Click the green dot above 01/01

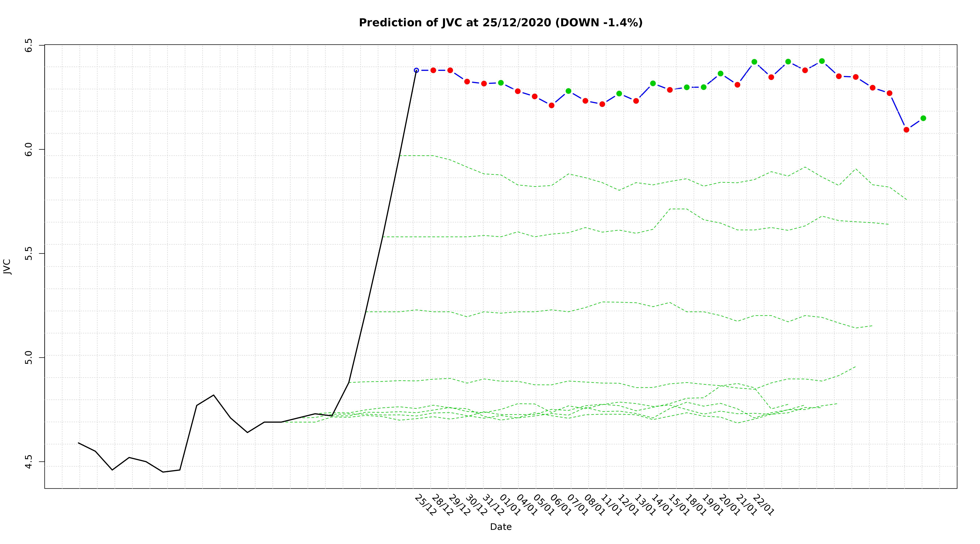coord(501,83)
